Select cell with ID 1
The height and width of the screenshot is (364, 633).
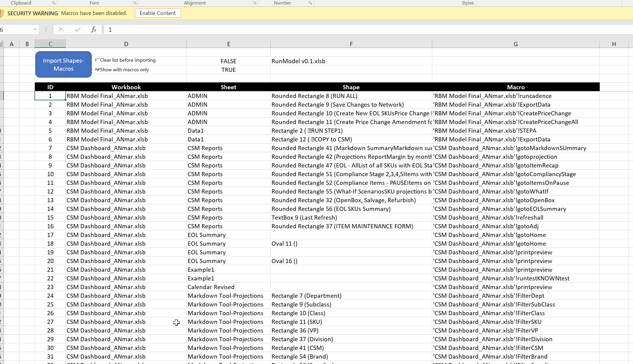pos(50,96)
